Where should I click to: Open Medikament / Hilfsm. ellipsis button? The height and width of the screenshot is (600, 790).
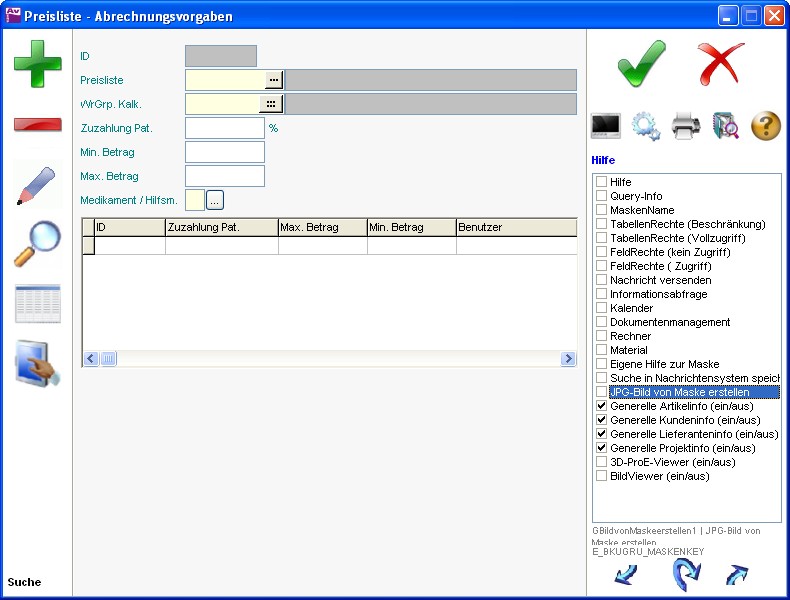[x=215, y=200]
